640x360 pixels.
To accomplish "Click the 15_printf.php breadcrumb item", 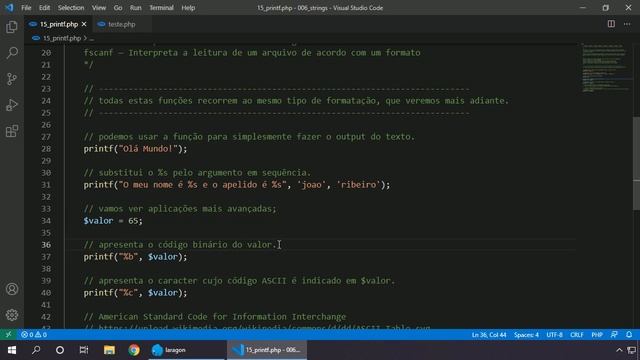I will pyautogui.click(x=62, y=38).
